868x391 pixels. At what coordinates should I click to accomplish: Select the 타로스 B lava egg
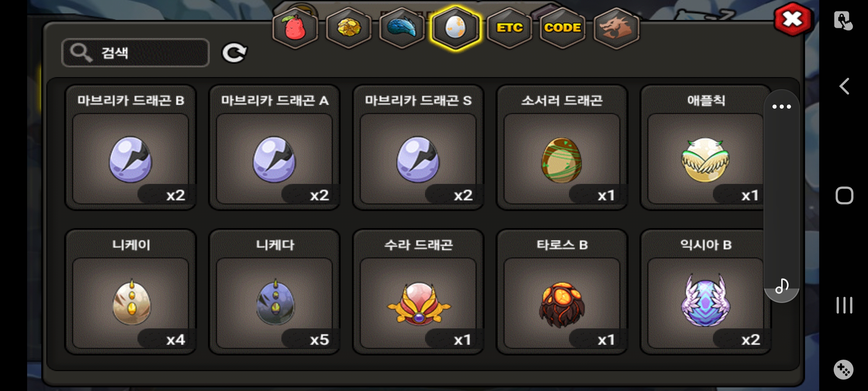[x=562, y=292]
